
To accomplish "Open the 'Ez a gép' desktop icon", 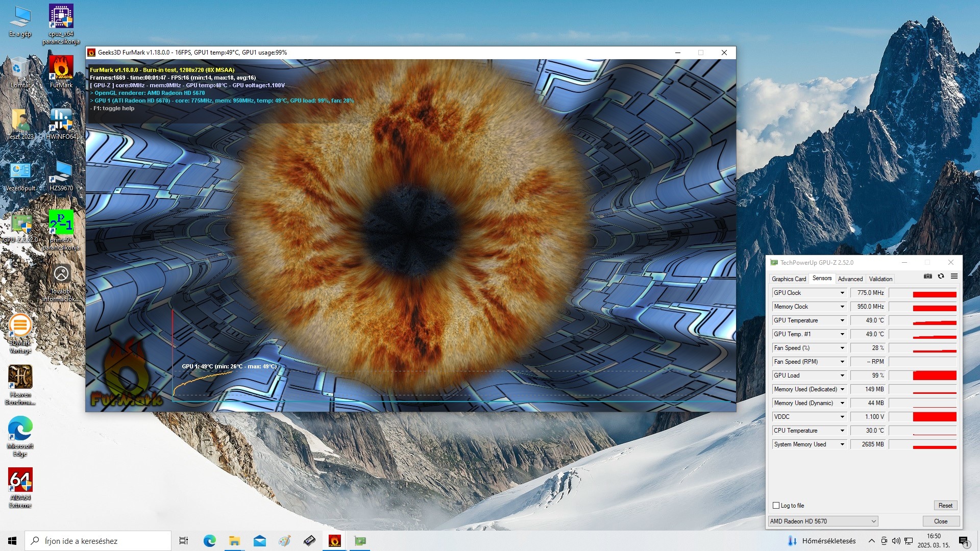I will (20, 21).
